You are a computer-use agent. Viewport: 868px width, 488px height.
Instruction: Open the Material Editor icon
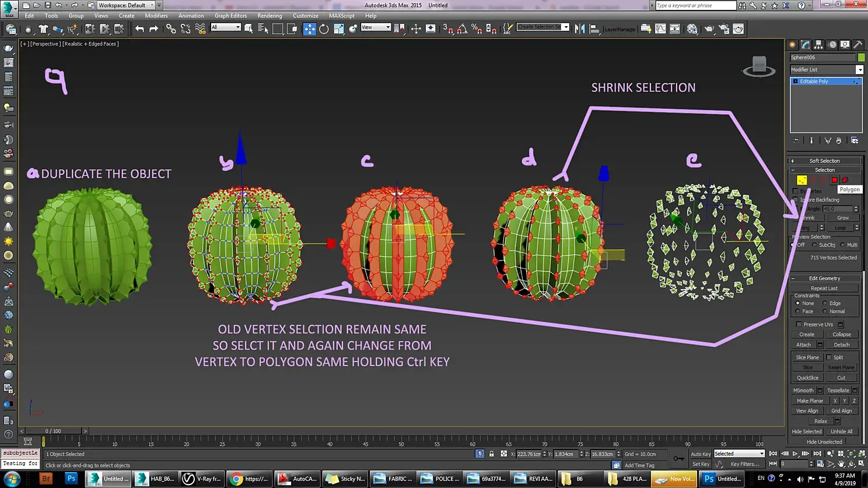coord(692,29)
